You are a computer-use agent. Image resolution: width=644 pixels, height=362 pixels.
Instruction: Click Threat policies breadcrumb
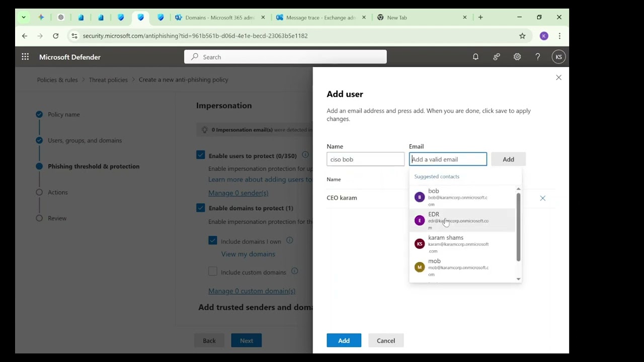click(108, 79)
